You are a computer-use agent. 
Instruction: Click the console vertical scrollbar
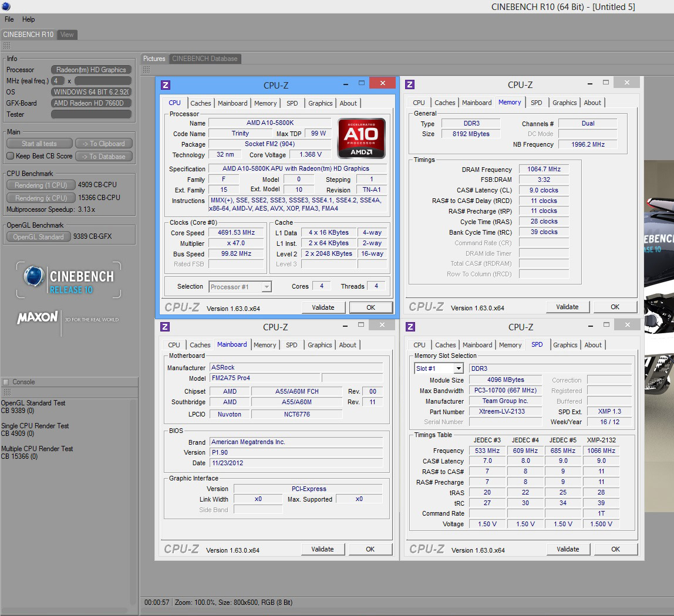(133, 502)
